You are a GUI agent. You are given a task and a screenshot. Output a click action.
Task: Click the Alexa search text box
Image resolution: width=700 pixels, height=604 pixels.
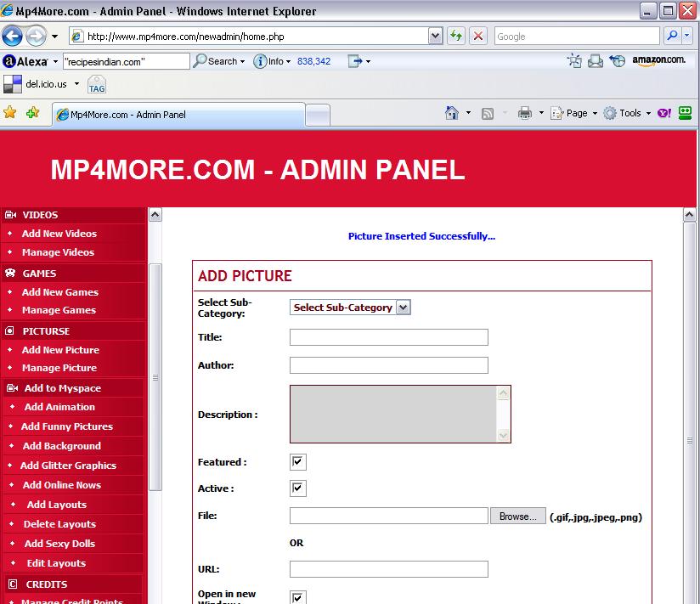point(127,62)
